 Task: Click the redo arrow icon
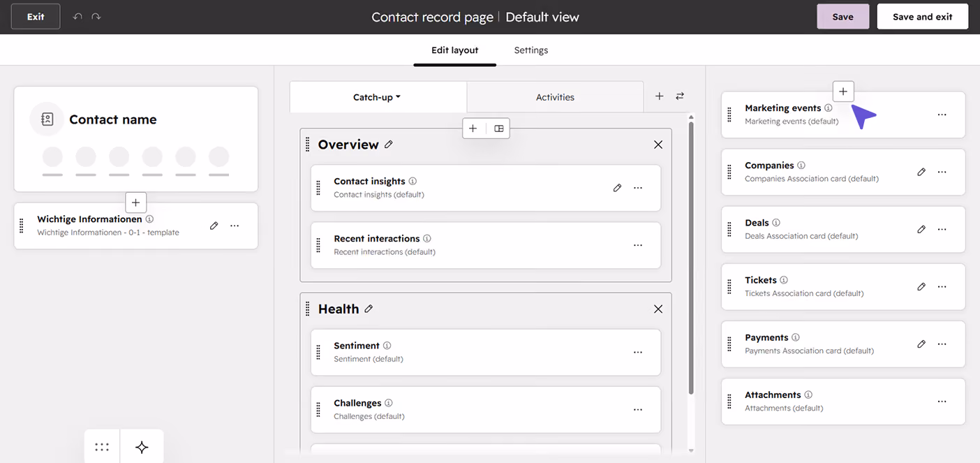96,17
